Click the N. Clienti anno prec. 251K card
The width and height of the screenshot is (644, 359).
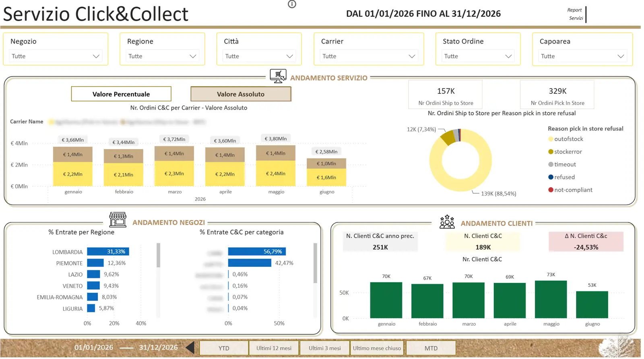pos(380,242)
